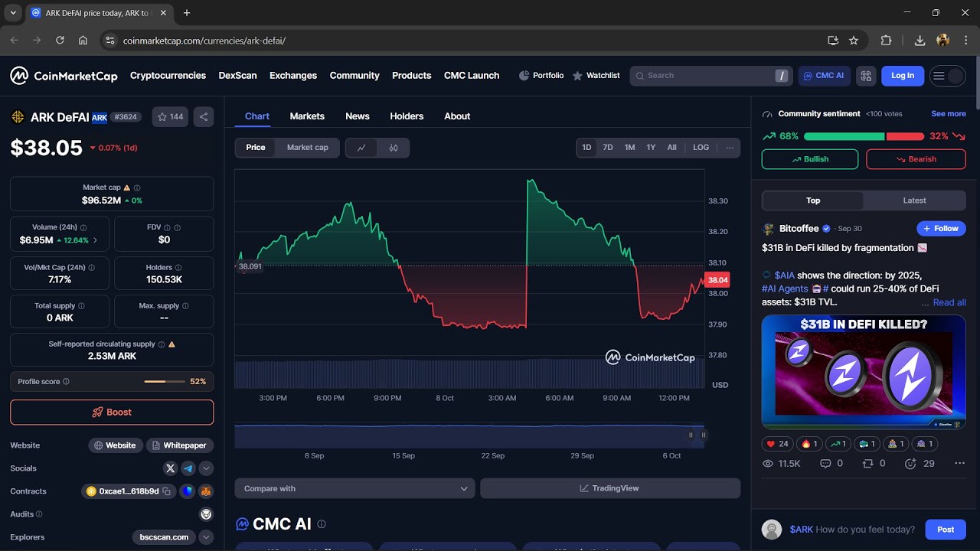Image resolution: width=980 pixels, height=551 pixels.
Task: Click the share icon next to ARK DeFAI
Action: point(204,117)
